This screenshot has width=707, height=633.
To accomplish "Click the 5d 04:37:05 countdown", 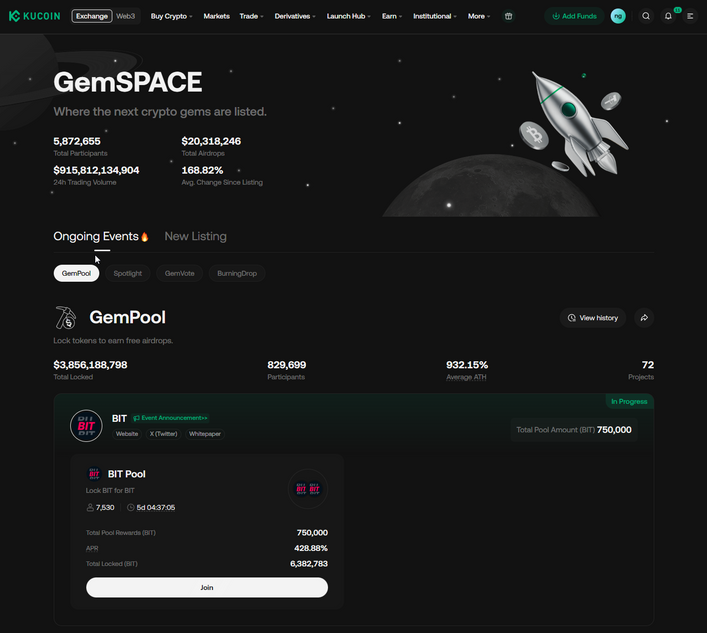I will (156, 508).
